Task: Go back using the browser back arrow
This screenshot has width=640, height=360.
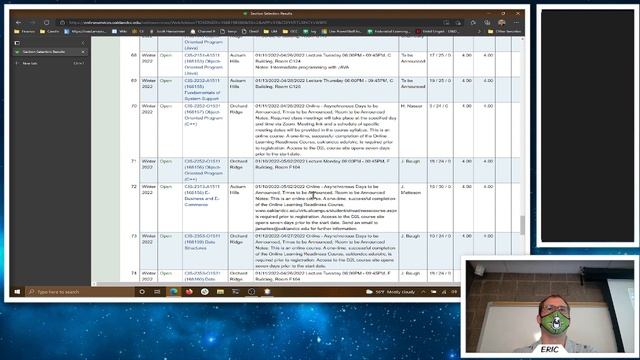Action: [18, 22]
